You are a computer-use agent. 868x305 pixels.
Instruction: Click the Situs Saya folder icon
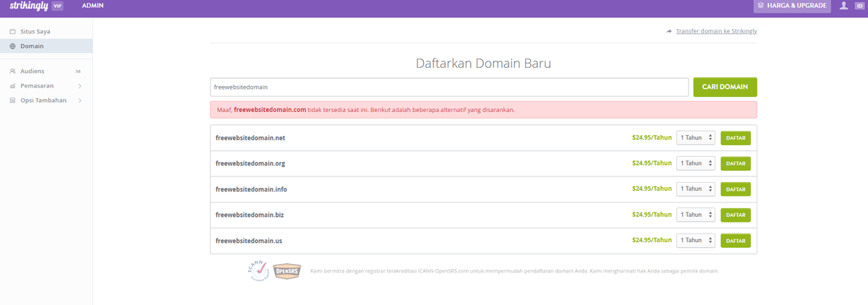pos(12,32)
